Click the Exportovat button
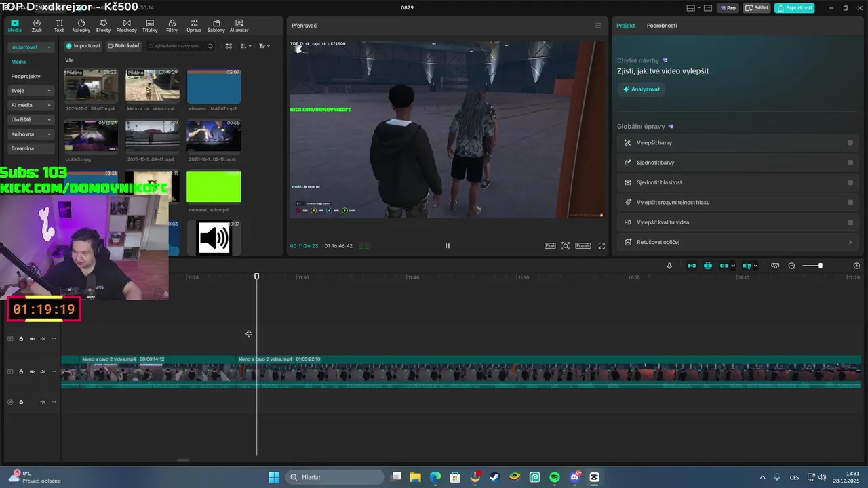 click(x=795, y=8)
